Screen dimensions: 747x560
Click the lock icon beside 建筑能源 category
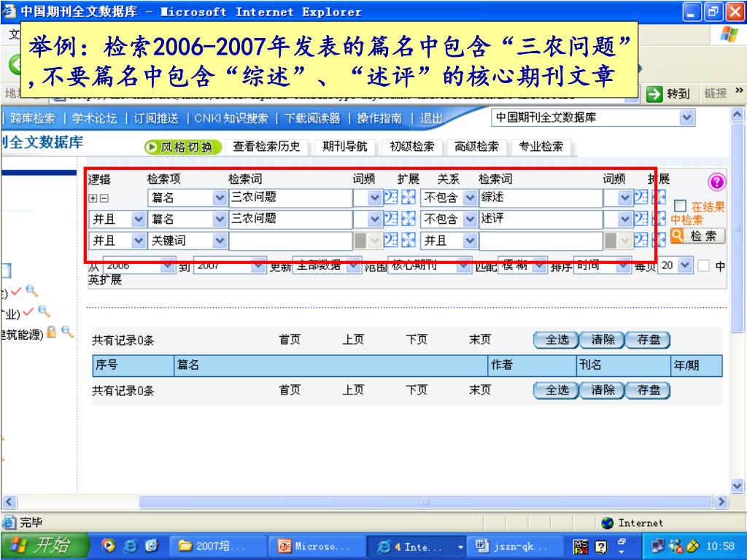pyautogui.click(x=52, y=332)
